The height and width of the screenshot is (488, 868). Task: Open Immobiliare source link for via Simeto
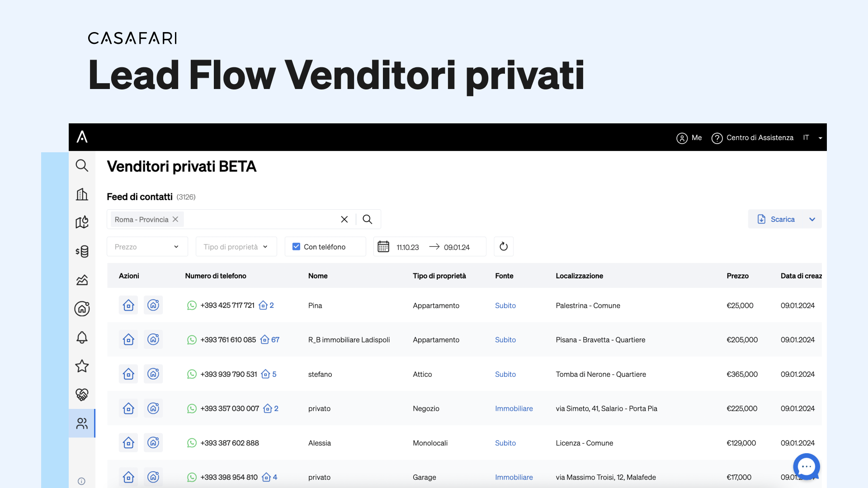pos(514,408)
